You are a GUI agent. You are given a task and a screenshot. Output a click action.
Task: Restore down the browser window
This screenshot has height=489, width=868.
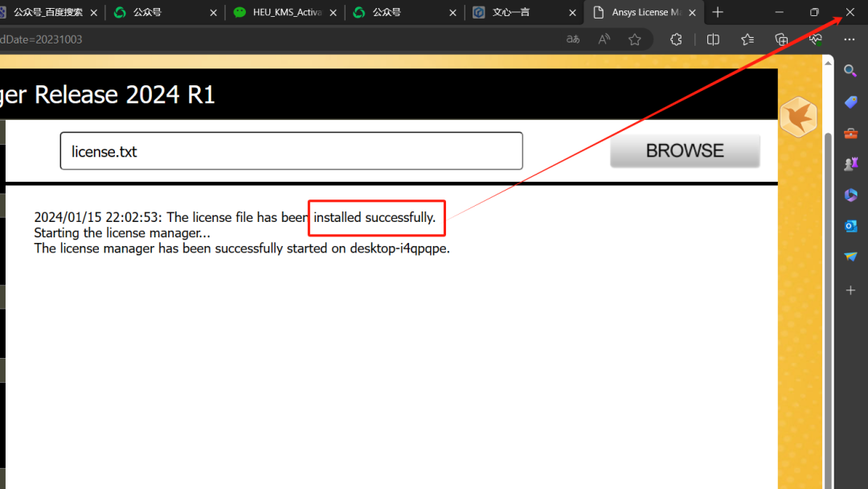(813, 12)
